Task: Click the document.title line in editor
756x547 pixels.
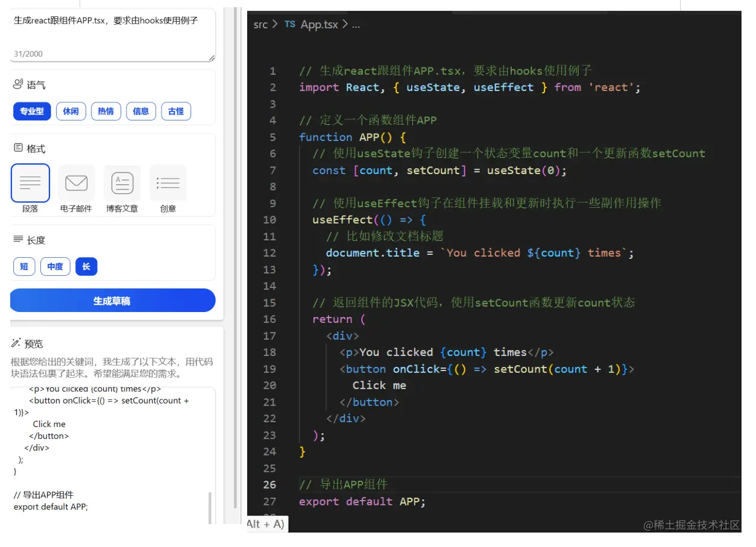Action: [480, 253]
